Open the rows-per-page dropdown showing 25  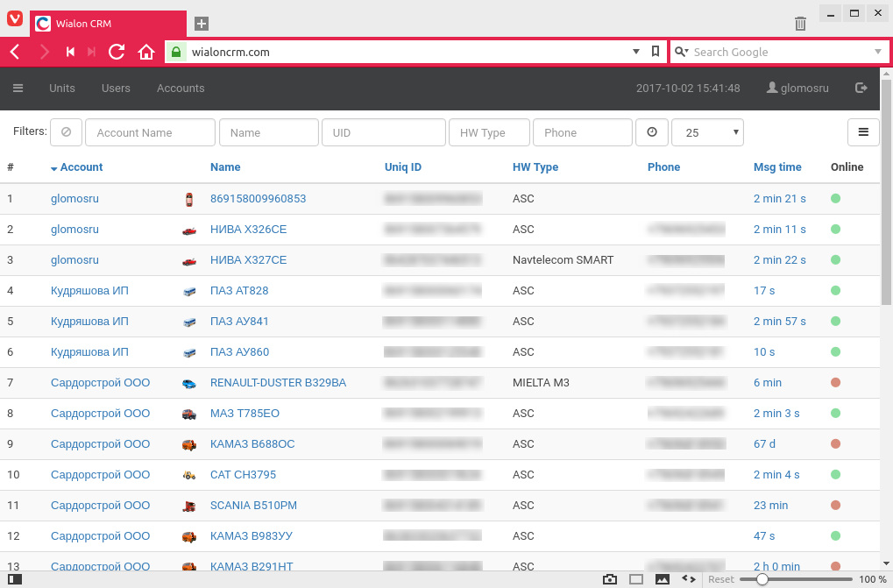[x=707, y=132]
